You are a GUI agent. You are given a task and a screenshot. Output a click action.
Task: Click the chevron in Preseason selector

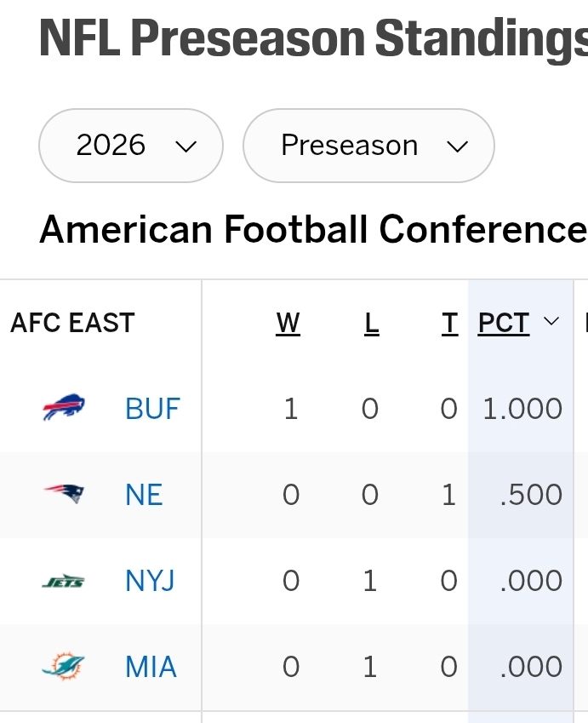[458, 146]
